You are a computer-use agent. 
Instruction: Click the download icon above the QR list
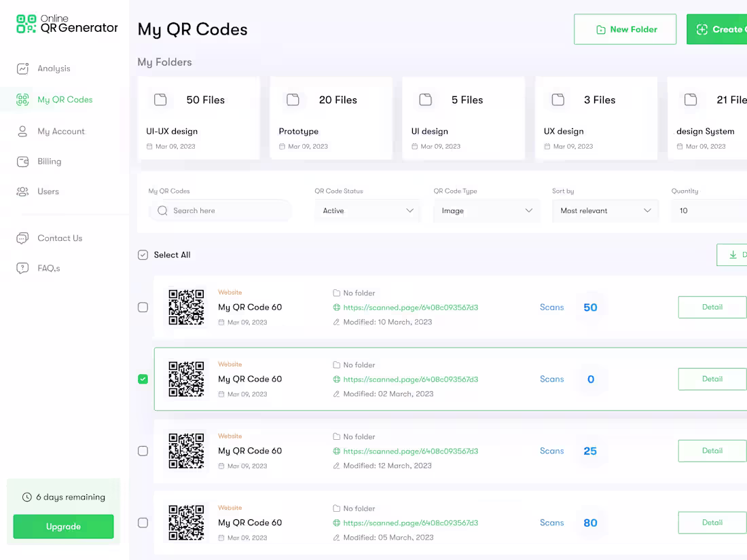[733, 255]
